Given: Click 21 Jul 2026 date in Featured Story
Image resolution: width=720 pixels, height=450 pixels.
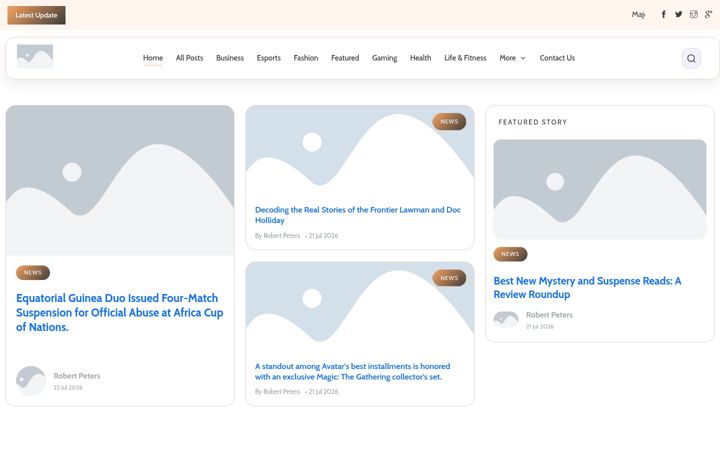Looking at the screenshot, I should pos(540,326).
